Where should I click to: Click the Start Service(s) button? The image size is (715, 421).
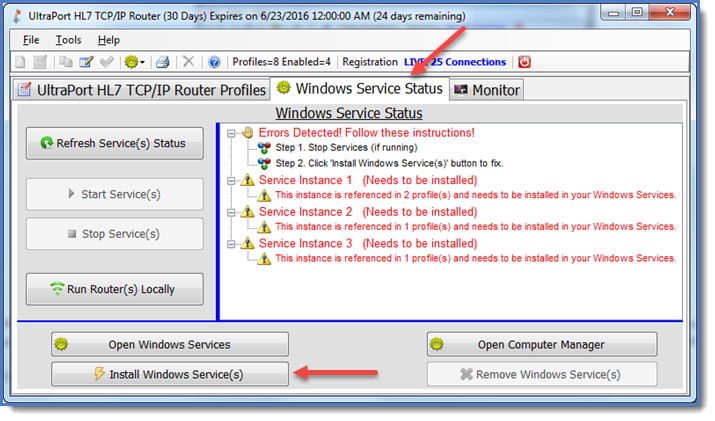(x=114, y=194)
